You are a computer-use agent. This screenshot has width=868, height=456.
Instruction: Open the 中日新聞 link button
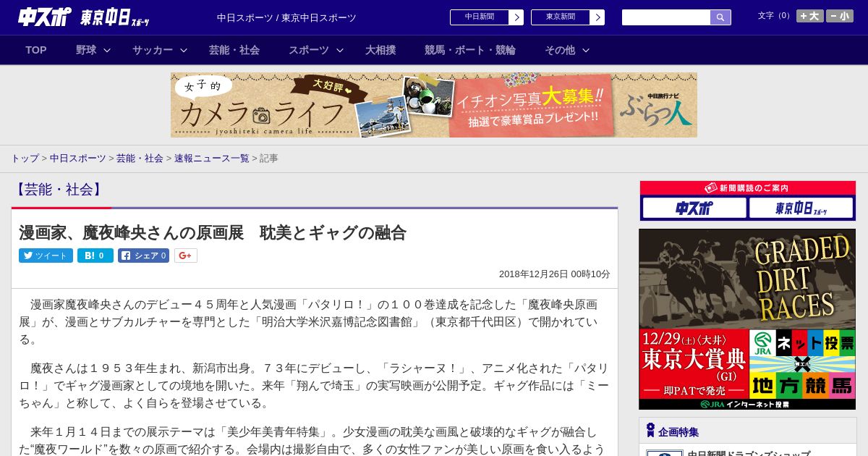tap(480, 17)
